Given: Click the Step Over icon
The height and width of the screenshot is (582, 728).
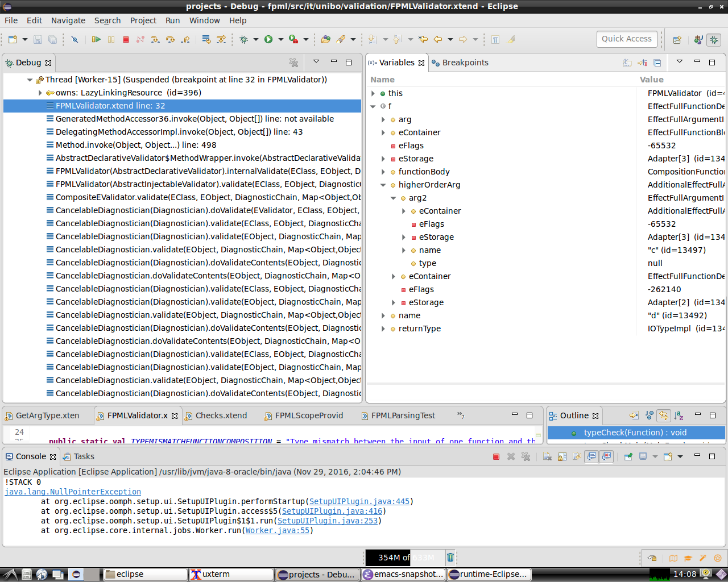Looking at the screenshot, I should (170, 39).
